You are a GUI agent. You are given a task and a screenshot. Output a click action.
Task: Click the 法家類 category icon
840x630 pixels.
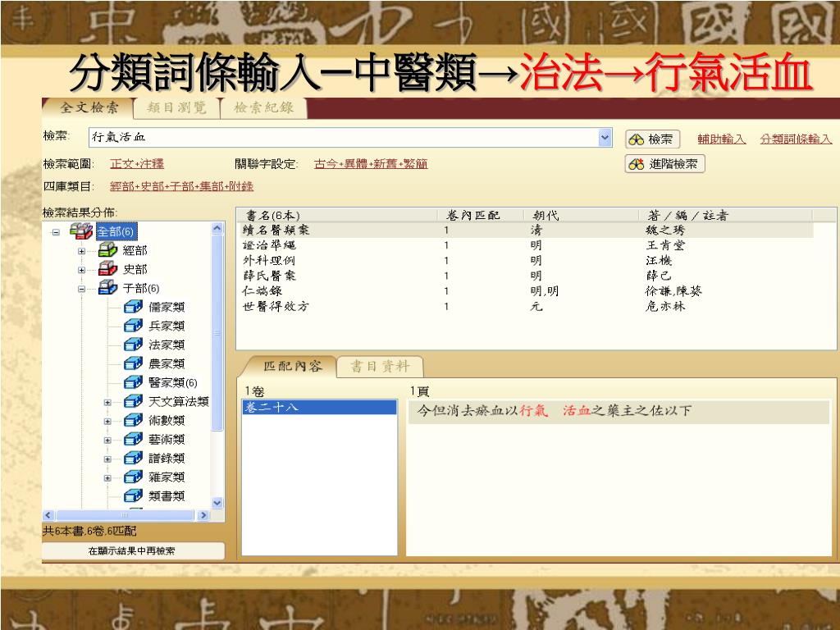(x=133, y=344)
